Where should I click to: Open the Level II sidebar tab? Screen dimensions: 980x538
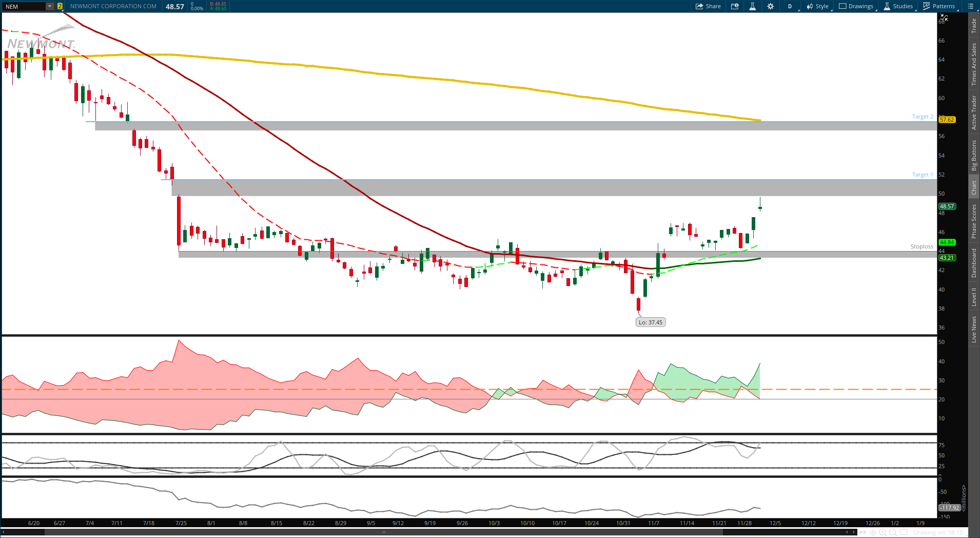pos(974,297)
